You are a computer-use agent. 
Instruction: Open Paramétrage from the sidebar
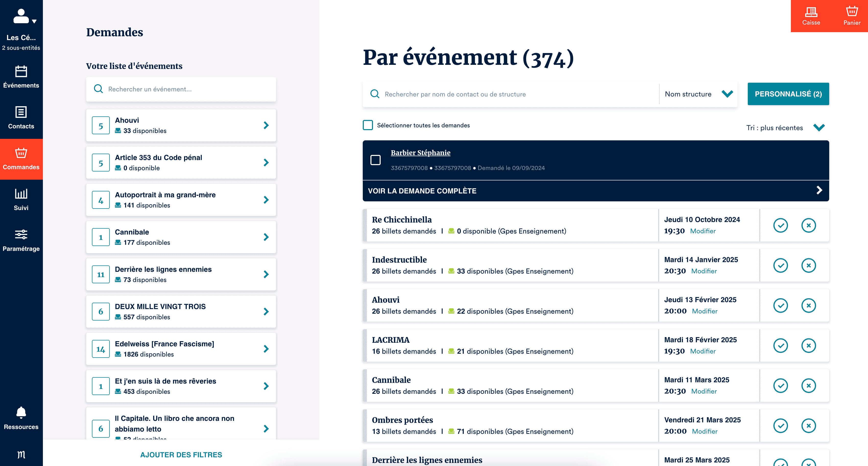[21, 240]
